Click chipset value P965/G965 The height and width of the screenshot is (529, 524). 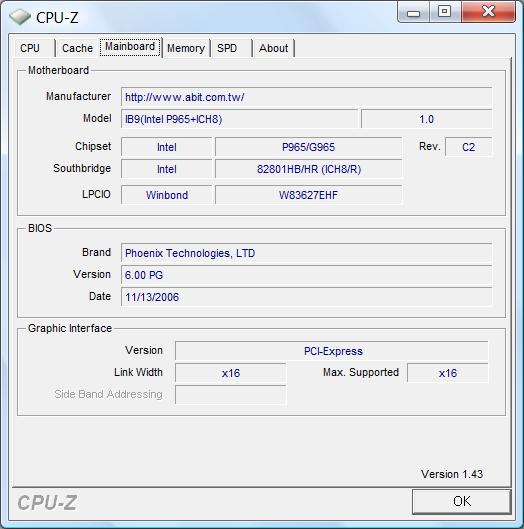[x=309, y=147]
